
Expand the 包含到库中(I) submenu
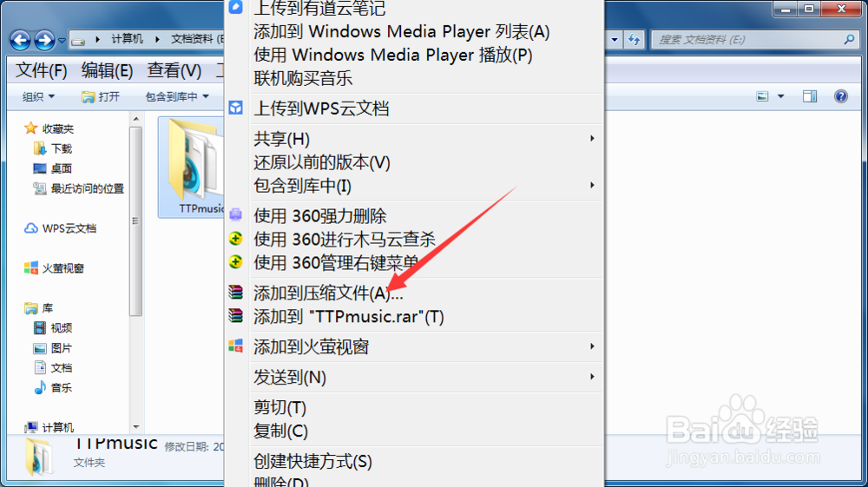click(415, 186)
